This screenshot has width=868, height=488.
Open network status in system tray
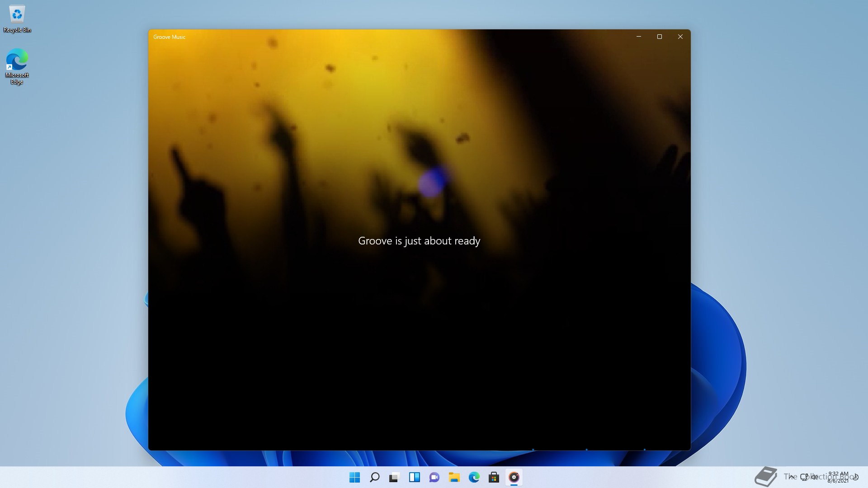pyautogui.click(x=804, y=477)
